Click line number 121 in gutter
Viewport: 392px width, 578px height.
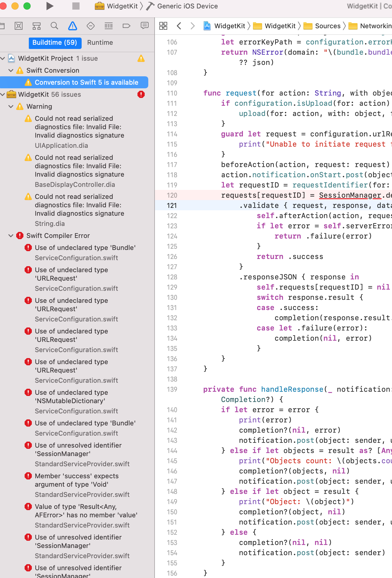[172, 205]
